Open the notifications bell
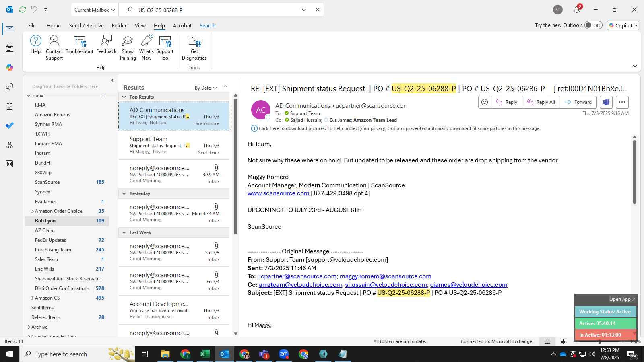This screenshot has width=644, height=362. [577, 10]
